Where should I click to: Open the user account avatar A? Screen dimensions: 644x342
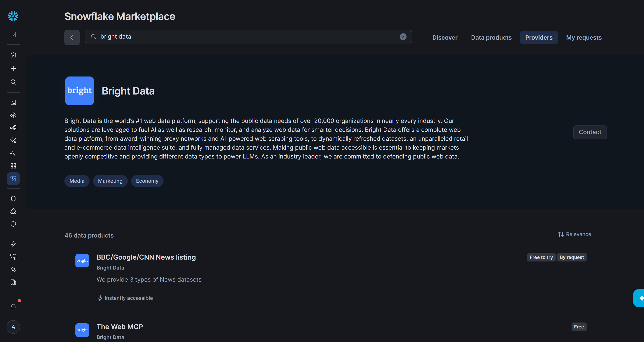13,327
